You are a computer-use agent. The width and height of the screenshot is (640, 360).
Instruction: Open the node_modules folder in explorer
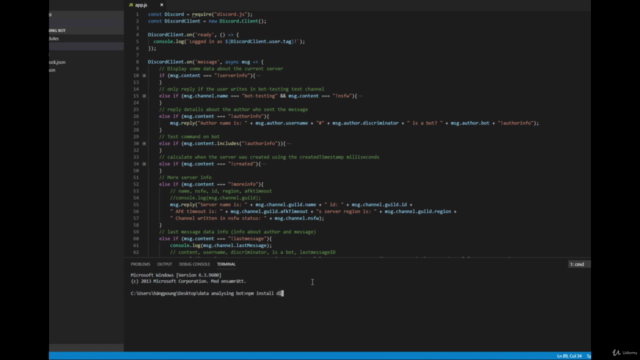[x=86, y=38]
